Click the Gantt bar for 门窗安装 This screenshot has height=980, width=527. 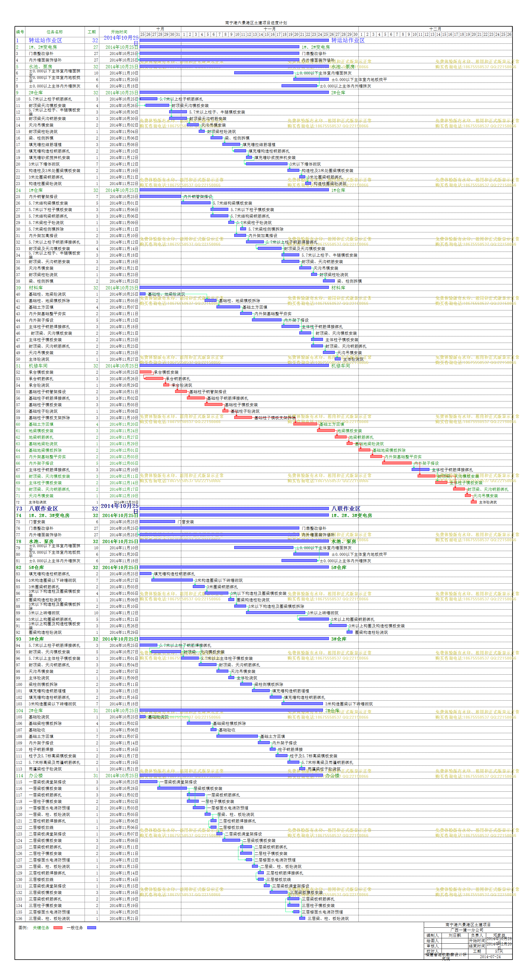pos(157,521)
